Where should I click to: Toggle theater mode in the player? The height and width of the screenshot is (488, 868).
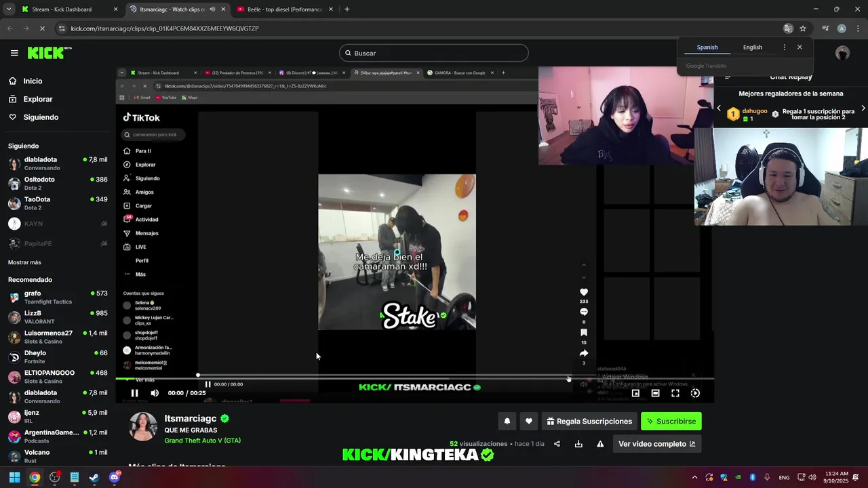pyautogui.click(x=655, y=393)
